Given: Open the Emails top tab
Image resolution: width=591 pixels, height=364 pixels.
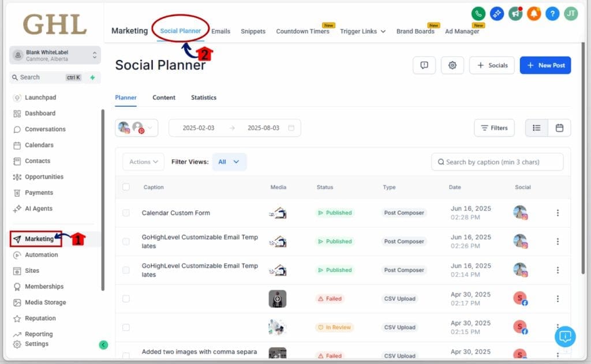Looking at the screenshot, I should (x=220, y=31).
